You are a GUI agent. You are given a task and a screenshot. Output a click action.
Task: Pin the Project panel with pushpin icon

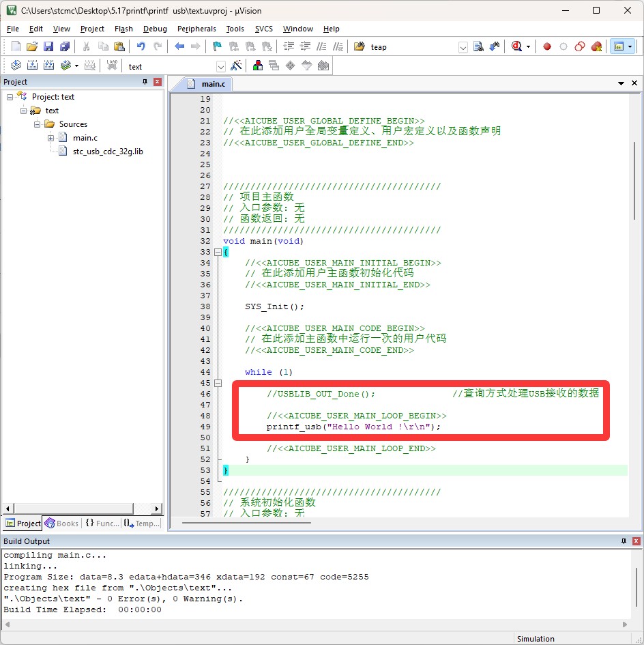coord(145,82)
